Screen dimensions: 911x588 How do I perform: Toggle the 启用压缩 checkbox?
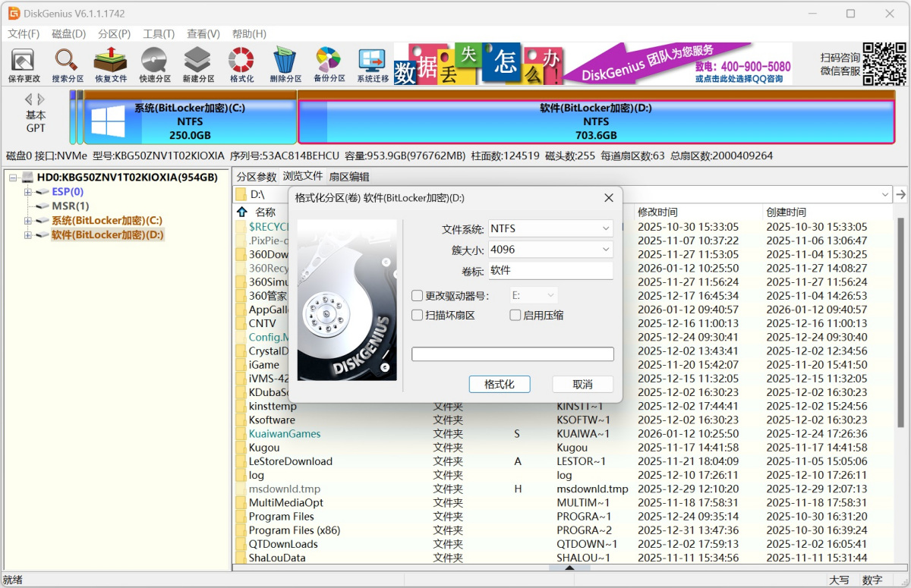[x=515, y=315]
